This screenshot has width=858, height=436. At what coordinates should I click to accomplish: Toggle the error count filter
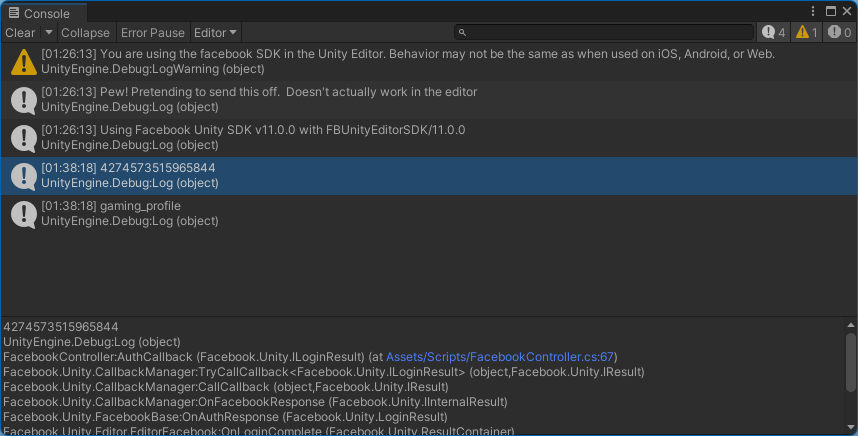(x=839, y=33)
